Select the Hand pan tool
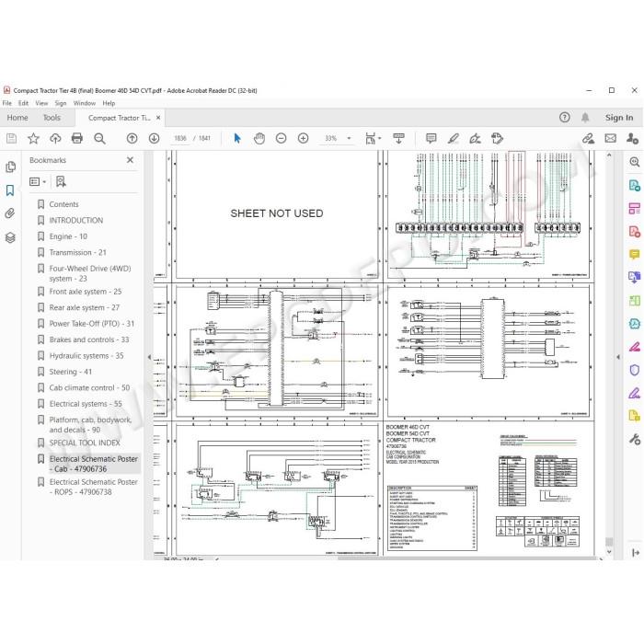Screen dimensions: 644x644 pos(259,138)
